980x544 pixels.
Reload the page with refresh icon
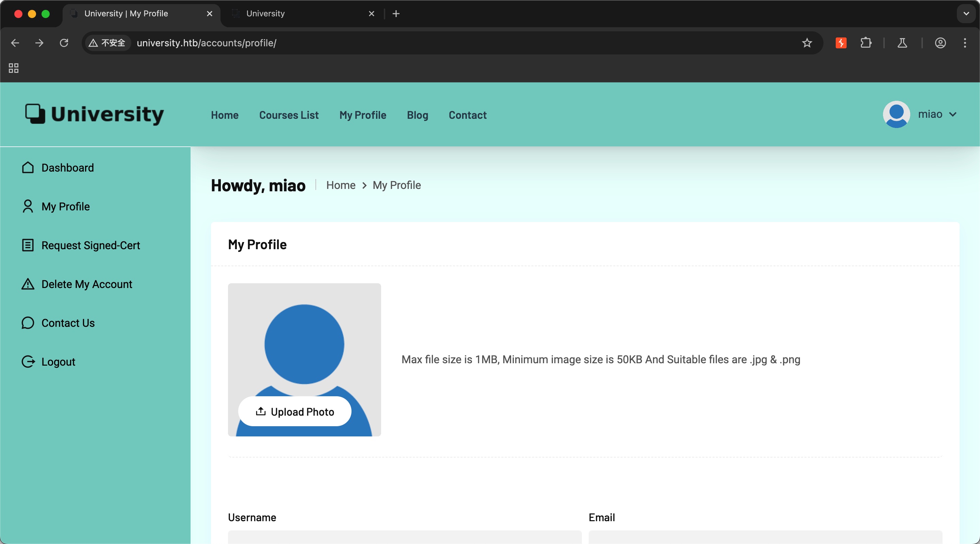point(64,43)
